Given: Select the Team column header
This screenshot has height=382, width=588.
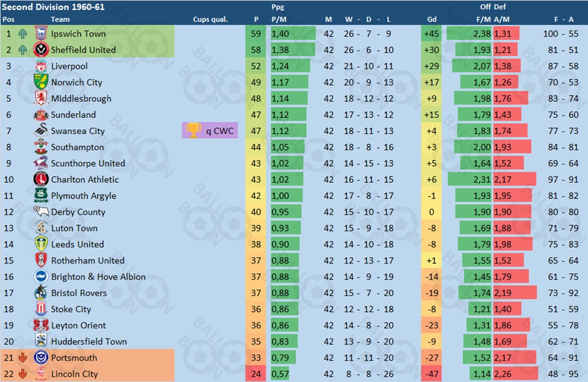Looking at the screenshot, I should (x=60, y=19).
